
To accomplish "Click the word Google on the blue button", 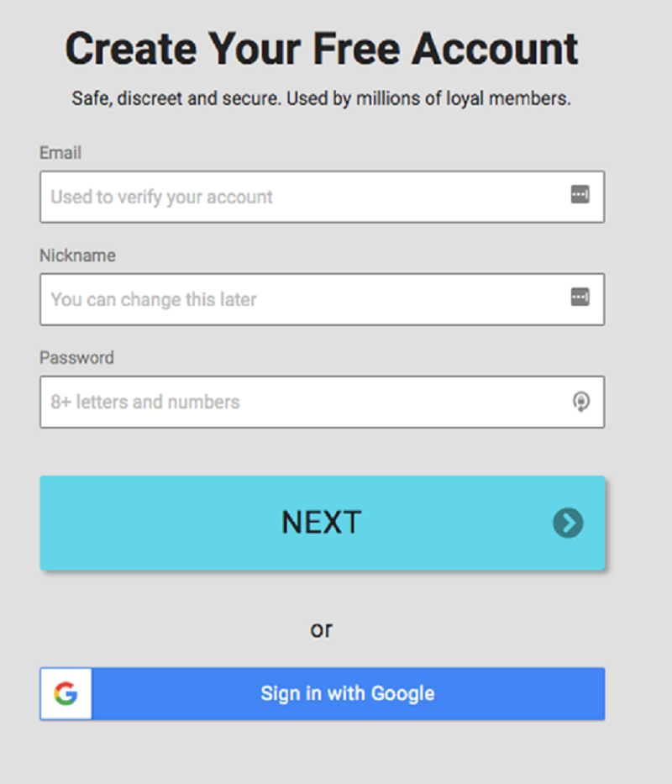I will pyautogui.click(x=403, y=694).
